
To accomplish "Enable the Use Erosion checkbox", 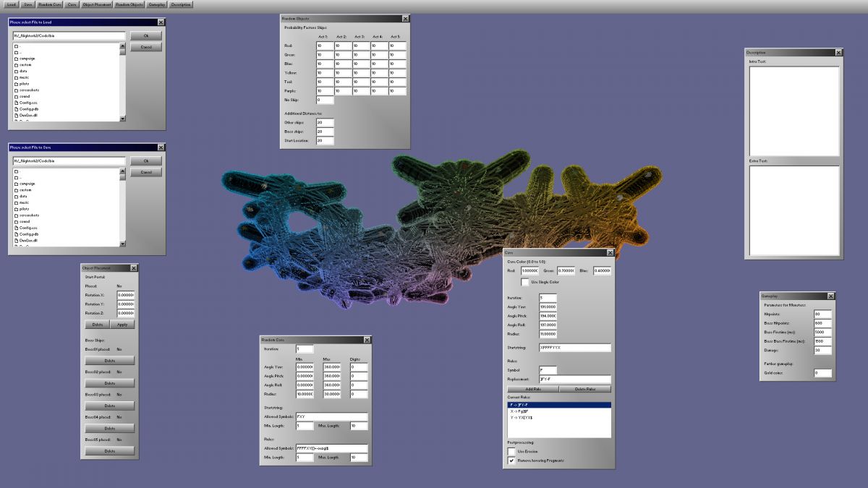I will 511,451.
